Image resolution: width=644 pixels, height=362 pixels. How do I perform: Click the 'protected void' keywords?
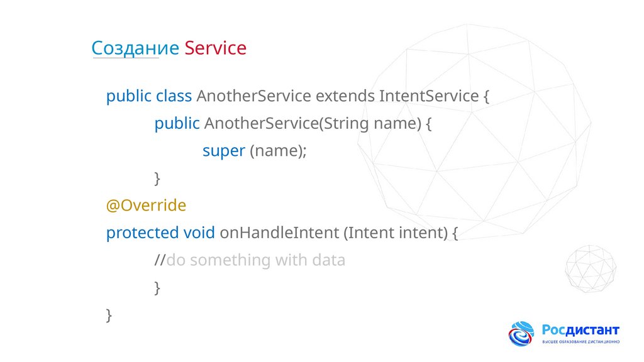161,233
